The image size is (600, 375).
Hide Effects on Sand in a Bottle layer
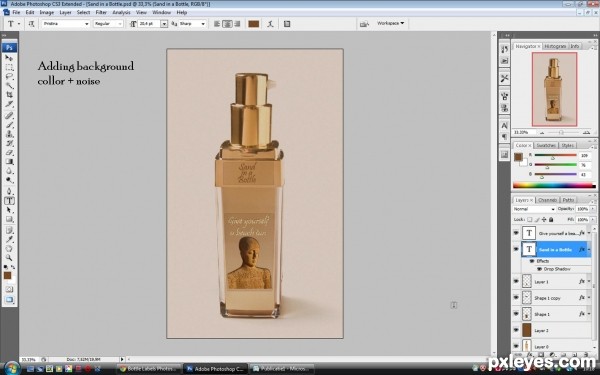[532, 261]
